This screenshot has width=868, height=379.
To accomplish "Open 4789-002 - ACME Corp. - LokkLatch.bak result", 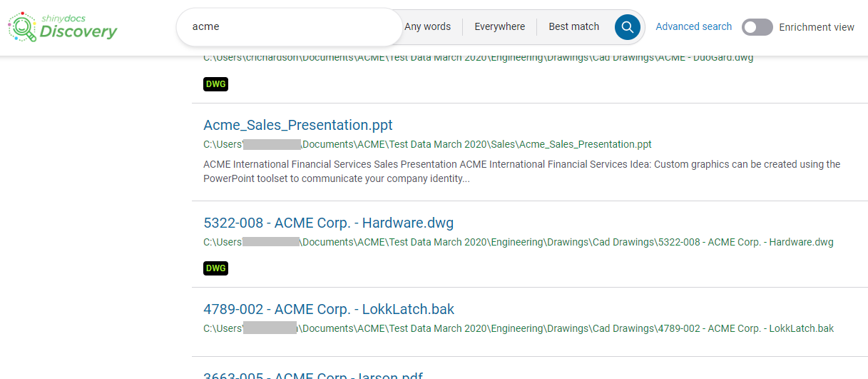I will [329, 309].
